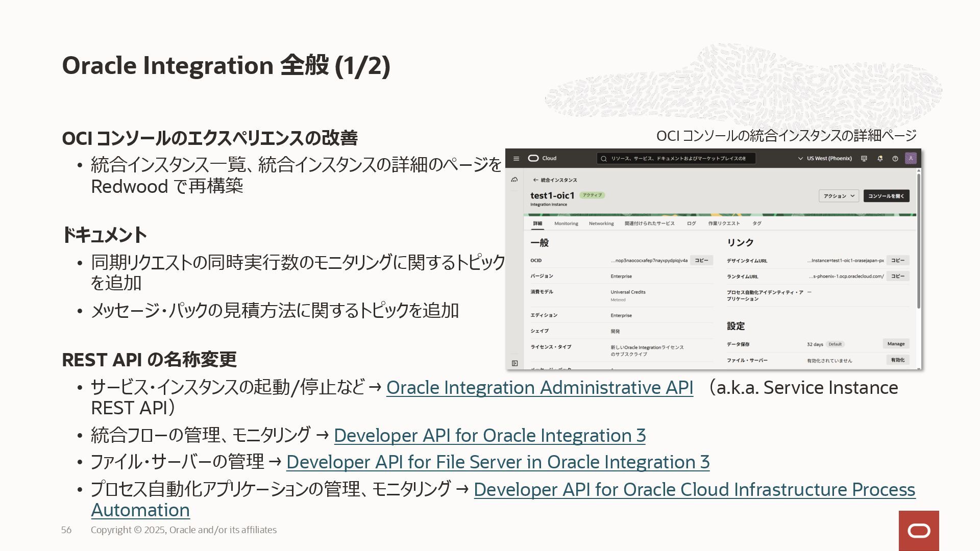Copy the OCID value
Image resolution: width=980 pixels, height=551 pixels.
pyautogui.click(x=701, y=260)
